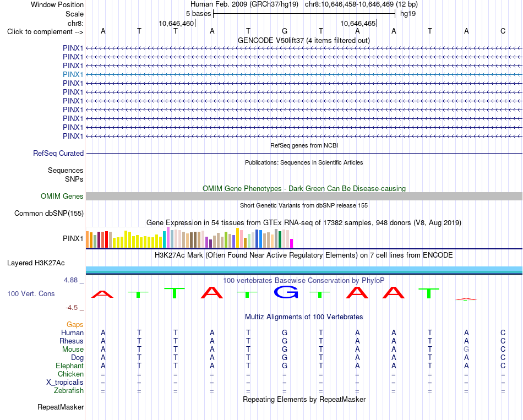Select the Dog alignment row label
The image size is (523, 420).
[77, 358]
